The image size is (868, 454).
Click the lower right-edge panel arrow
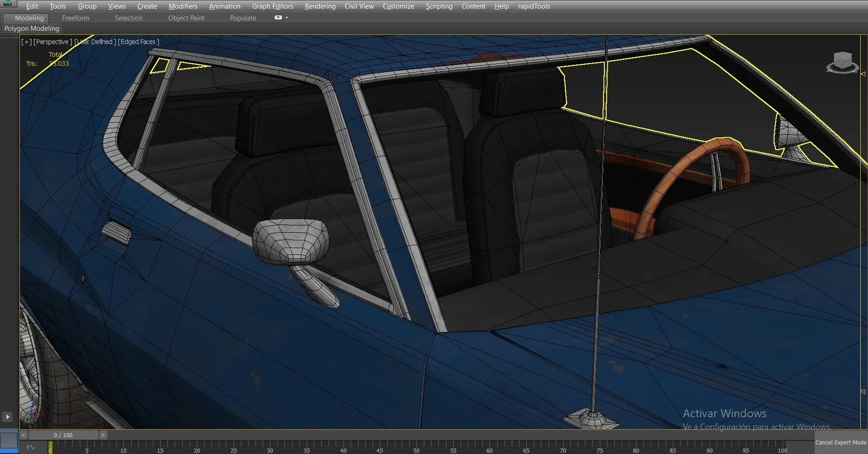(863, 392)
